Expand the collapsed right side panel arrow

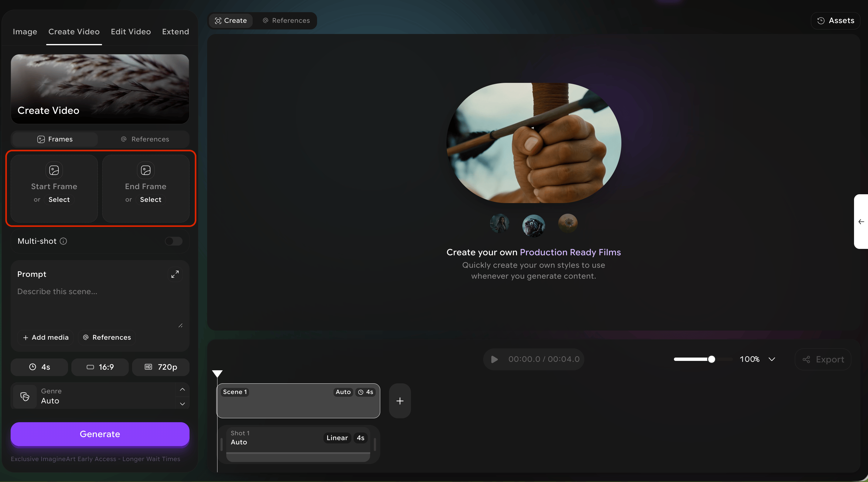pyautogui.click(x=861, y=222)
